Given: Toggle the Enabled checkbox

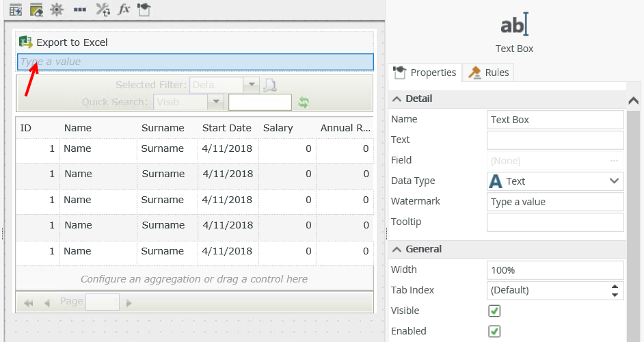Looking at the screenshot, I should (494, 332).
